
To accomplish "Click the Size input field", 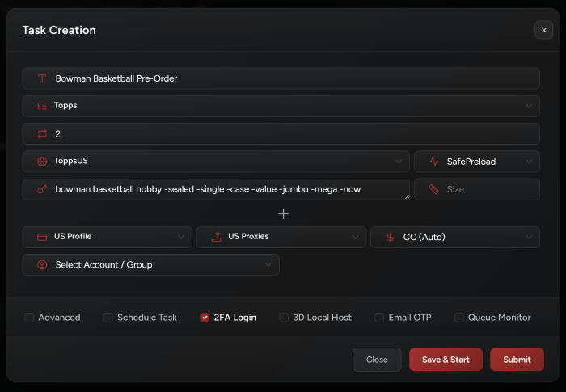I will pyautogui.click(x=477, y=189).
